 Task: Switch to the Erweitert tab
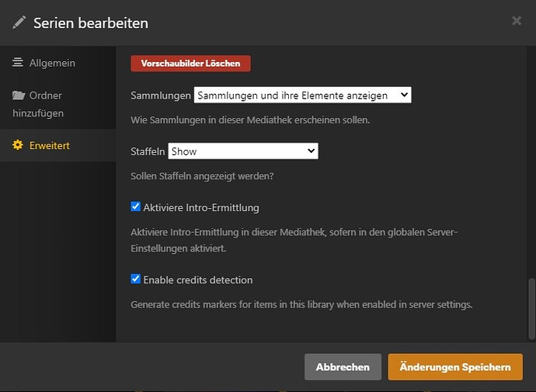[58, 145]
